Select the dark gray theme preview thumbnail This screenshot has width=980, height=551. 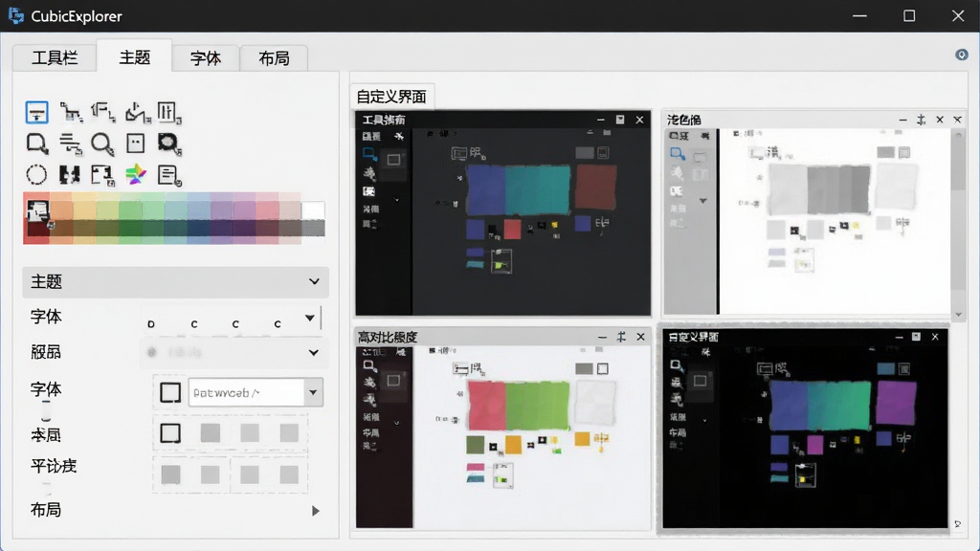coord(503,213)
